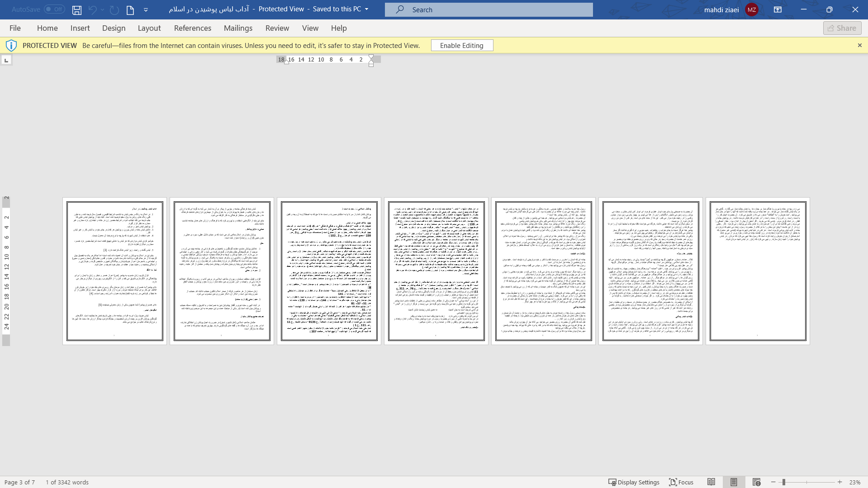Switch to Read Mode view icon
868x488 pixels.
711,482
